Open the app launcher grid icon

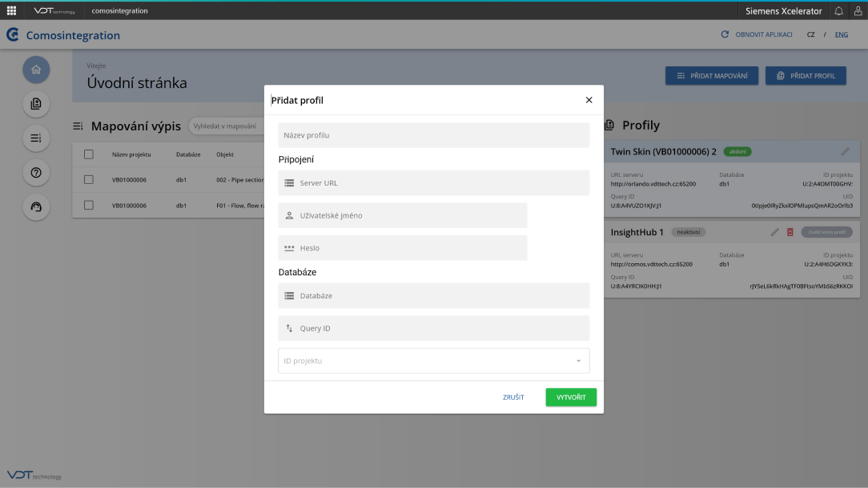pyautogui.click(x=11, y=11)
